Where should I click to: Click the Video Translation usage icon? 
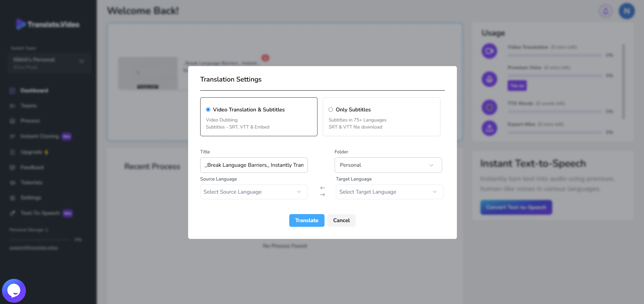point(489,51)
